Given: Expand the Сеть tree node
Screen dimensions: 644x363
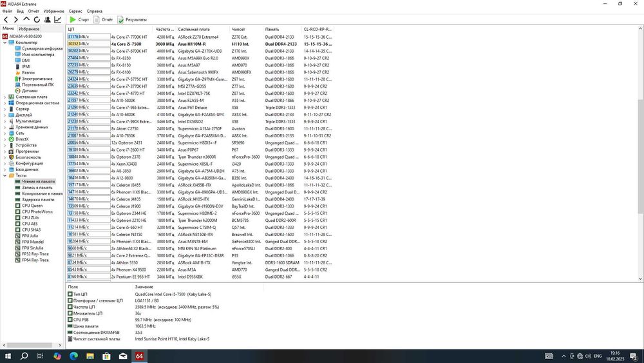Looking at the screenshot, I should click(x=5, y=133).
